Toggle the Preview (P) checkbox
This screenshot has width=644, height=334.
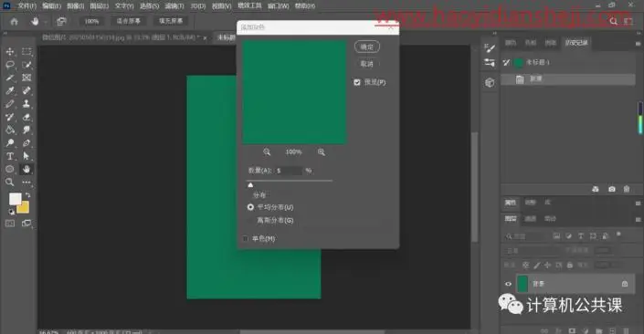[357, 82]
